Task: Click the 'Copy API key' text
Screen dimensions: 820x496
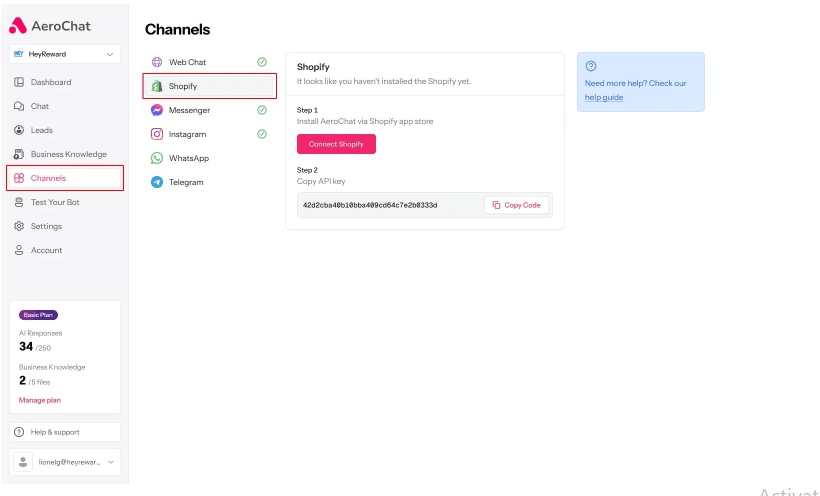Action: pyautogui.click(x=321, y=182)
